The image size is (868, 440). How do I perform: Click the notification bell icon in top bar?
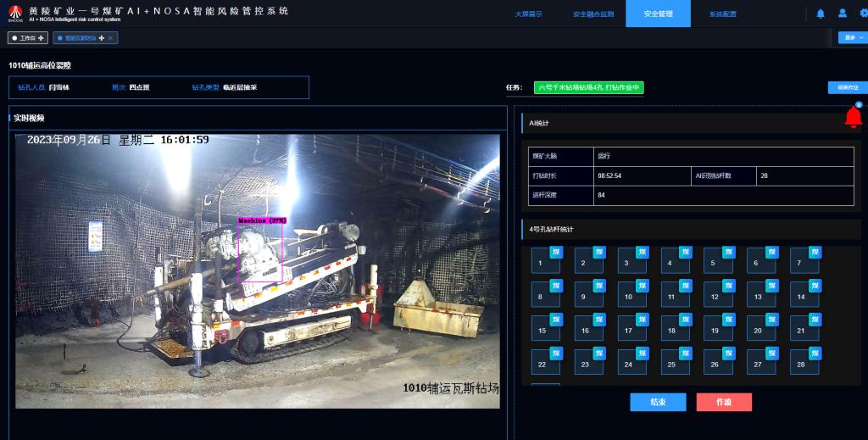tap(820, 14)
